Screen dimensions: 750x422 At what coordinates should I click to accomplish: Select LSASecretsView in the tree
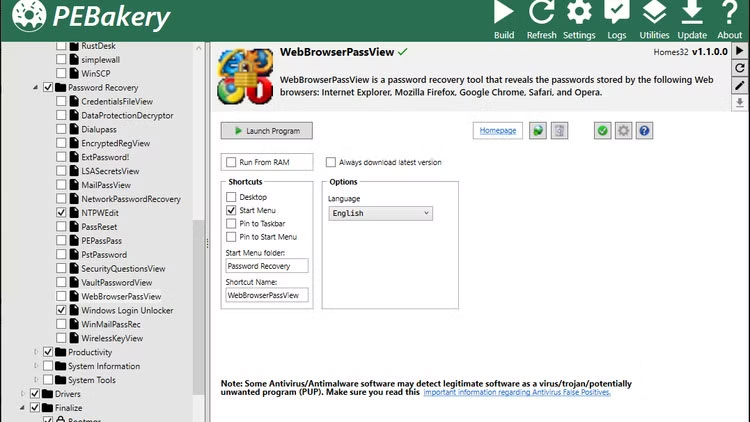point(110,171)
